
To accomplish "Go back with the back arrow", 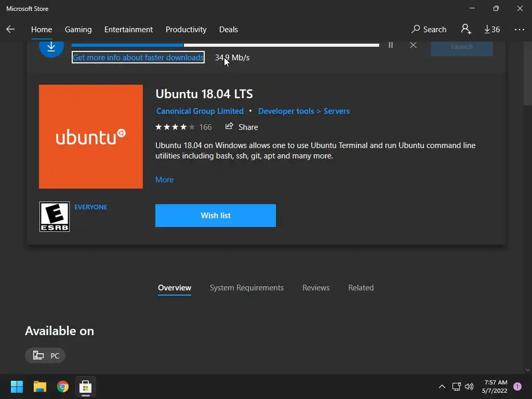I will pyautogui.click(x=10, y=30).
